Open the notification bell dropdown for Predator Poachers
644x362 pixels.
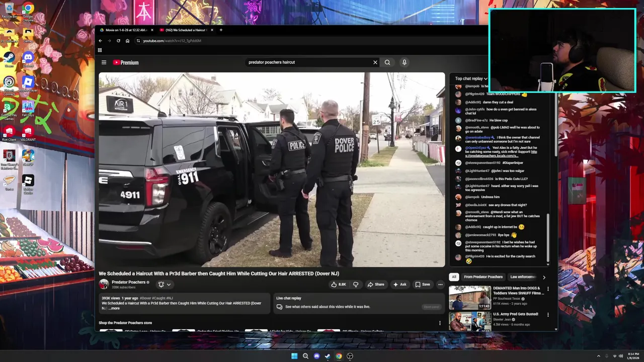point(165,285)
